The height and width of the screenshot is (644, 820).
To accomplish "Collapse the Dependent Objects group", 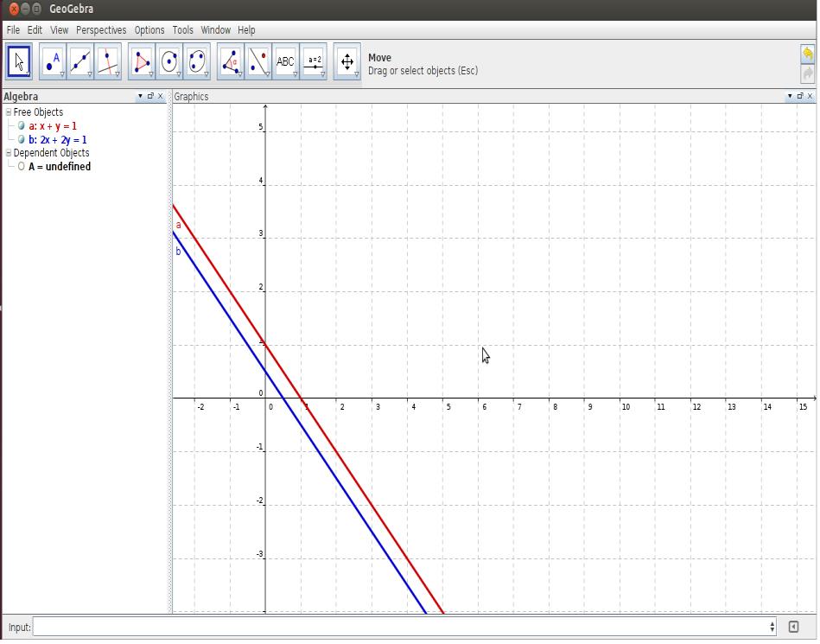I will coord(9,153).
